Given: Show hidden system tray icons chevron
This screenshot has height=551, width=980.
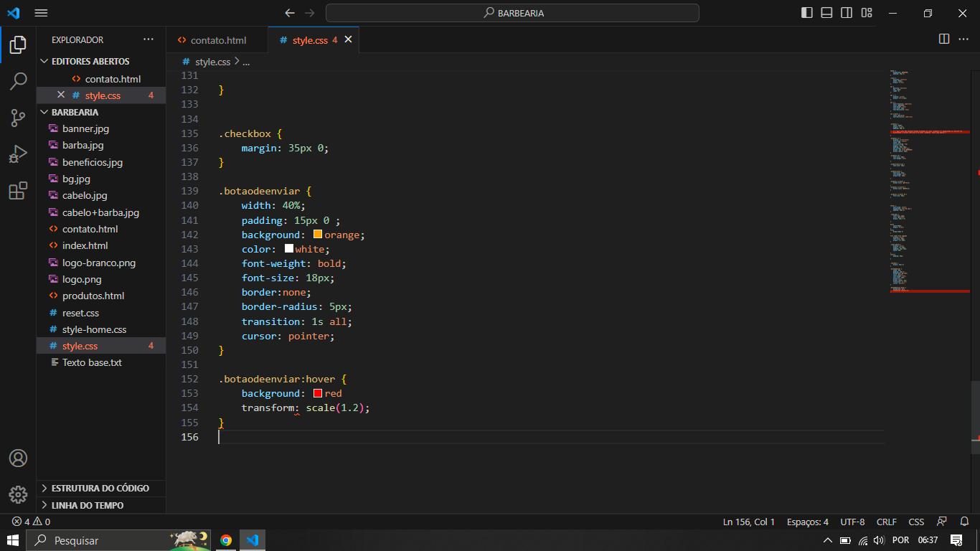Looking at the screenshot, I should coord(827,540).
